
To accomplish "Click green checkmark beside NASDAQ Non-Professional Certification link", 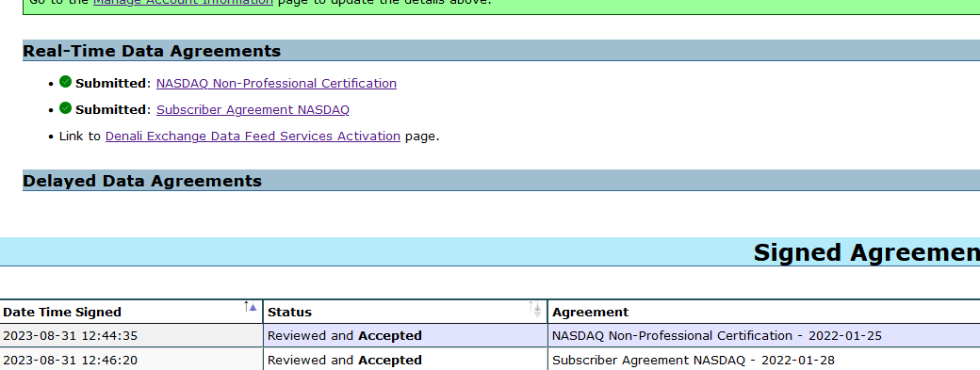I will [66, 82].
